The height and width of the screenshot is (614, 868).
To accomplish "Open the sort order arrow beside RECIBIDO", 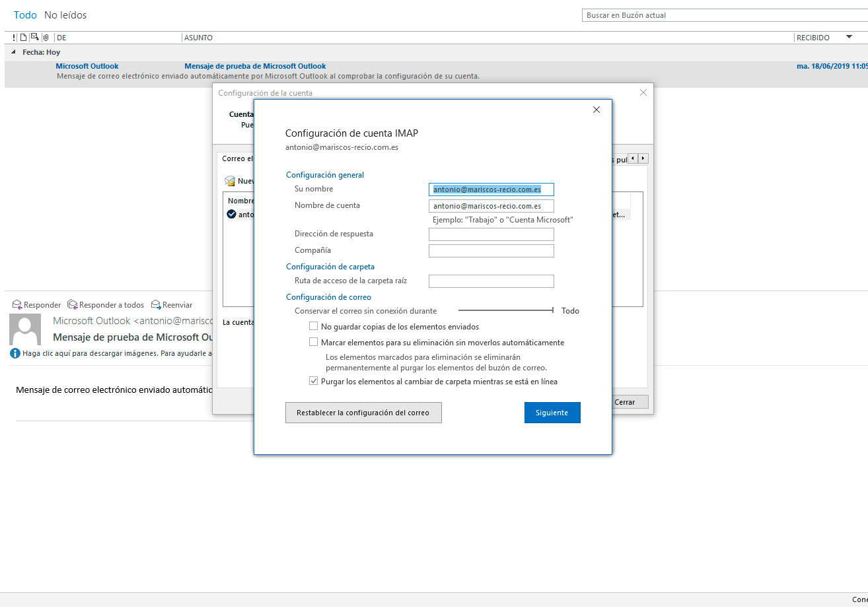I will click(850, 37).
